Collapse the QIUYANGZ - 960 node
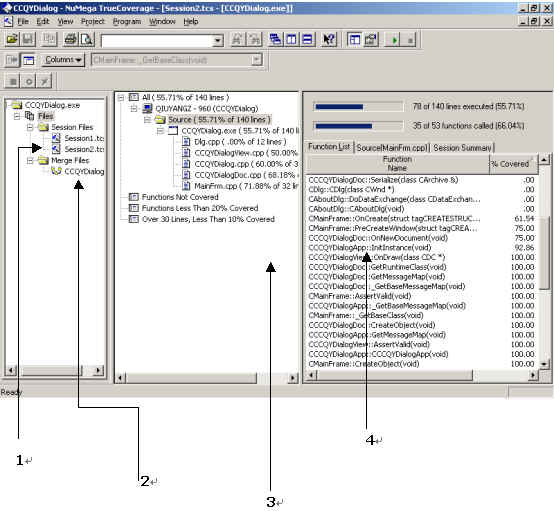 (134, 108)
